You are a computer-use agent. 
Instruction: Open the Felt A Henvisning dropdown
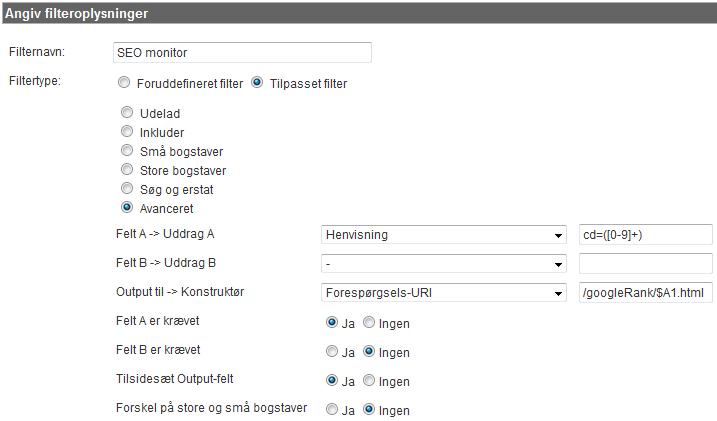(444, 235)
